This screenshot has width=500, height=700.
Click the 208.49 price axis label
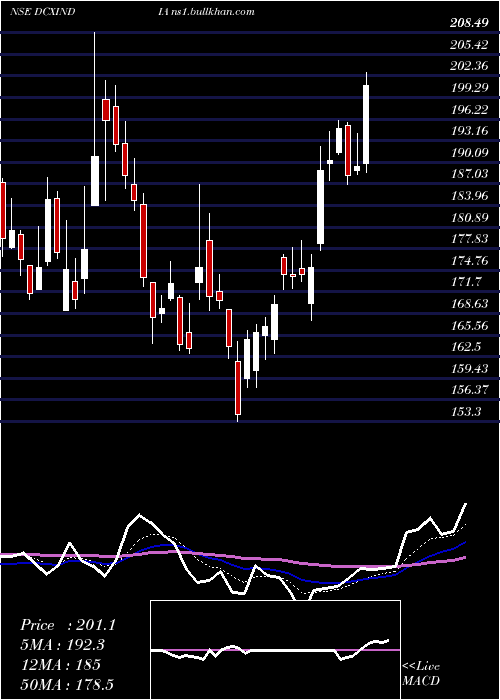point(469,23)
